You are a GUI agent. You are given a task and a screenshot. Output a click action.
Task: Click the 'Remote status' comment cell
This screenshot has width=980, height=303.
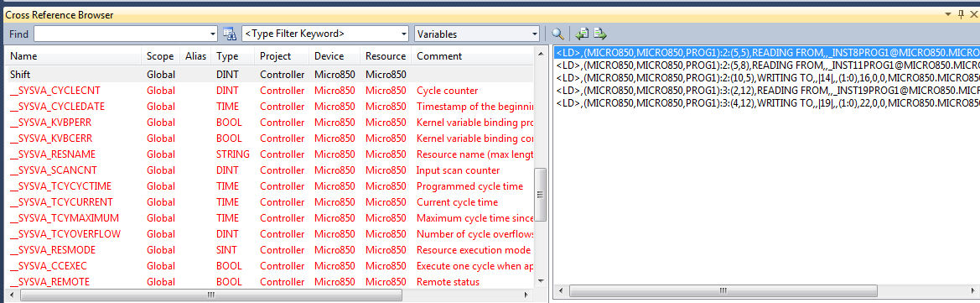449,282
